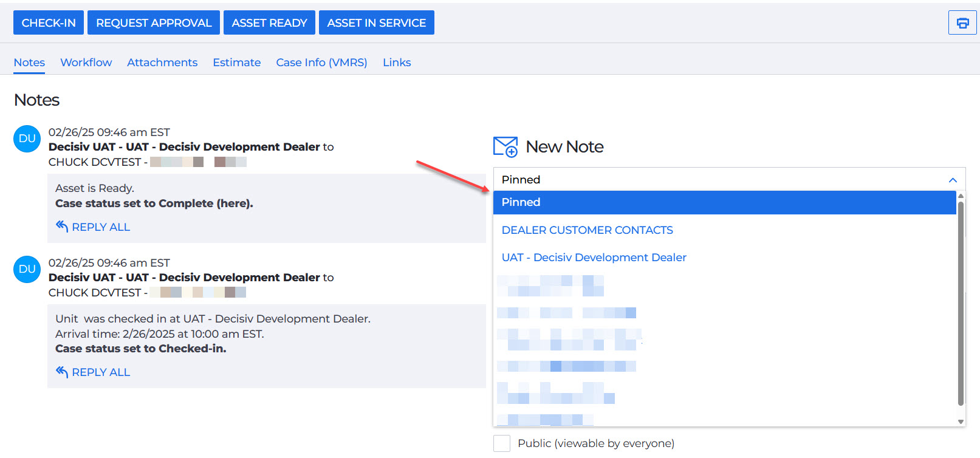The image size is (980, 458).
Task: Select UAT - Decisiv Development Dealer option
Action: tap(594, 258)
